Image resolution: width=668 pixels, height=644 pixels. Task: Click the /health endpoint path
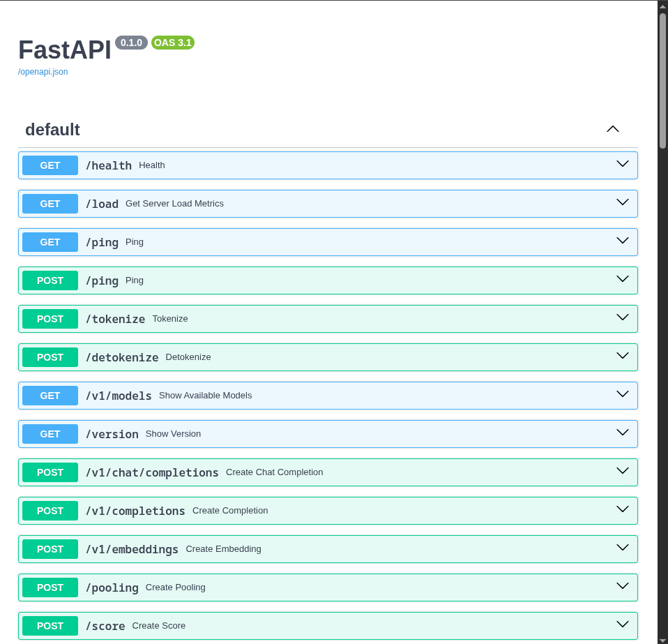(109, 165)
